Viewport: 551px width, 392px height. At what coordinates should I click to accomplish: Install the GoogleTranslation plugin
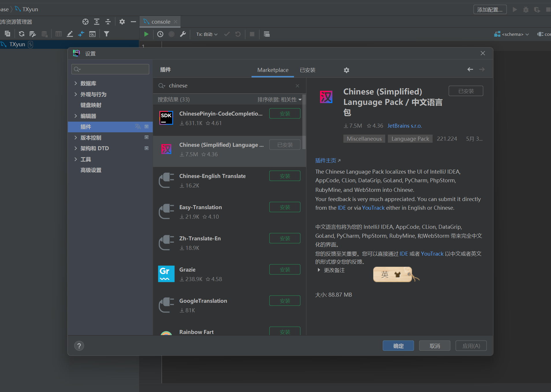[285, 301]
